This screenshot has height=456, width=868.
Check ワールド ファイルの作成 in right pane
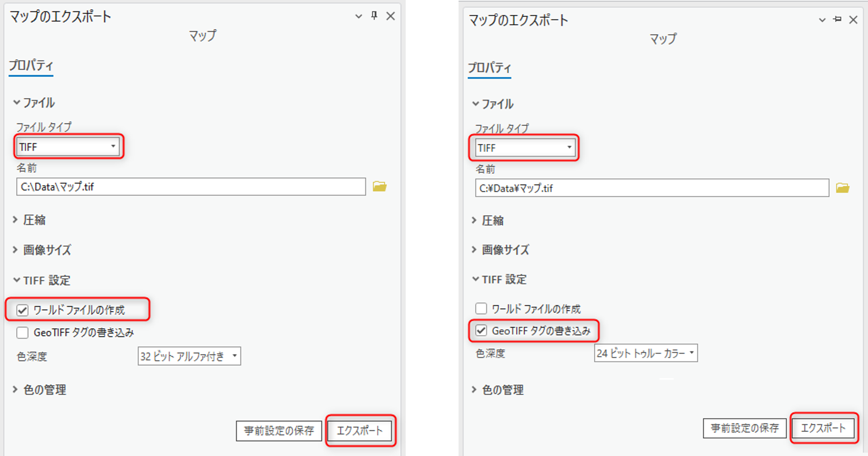point(481,308)
